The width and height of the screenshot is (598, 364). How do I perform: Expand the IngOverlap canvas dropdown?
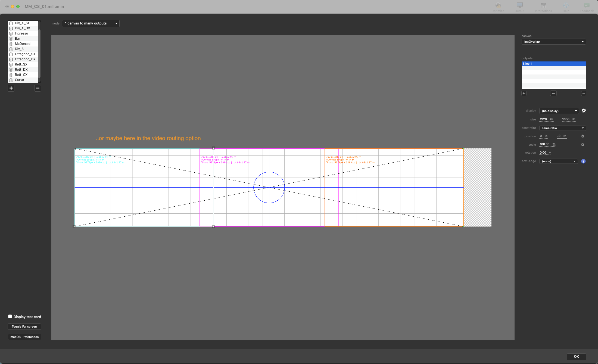coord(553,42)
